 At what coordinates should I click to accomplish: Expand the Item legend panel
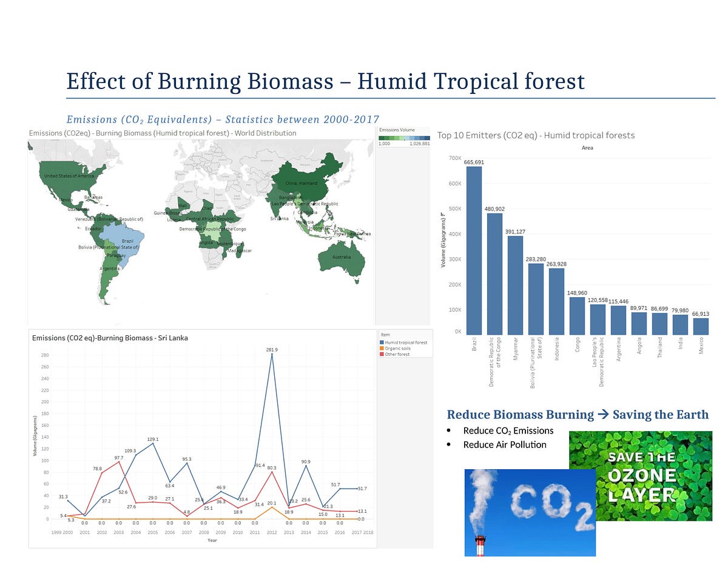(x=386, y=334)
